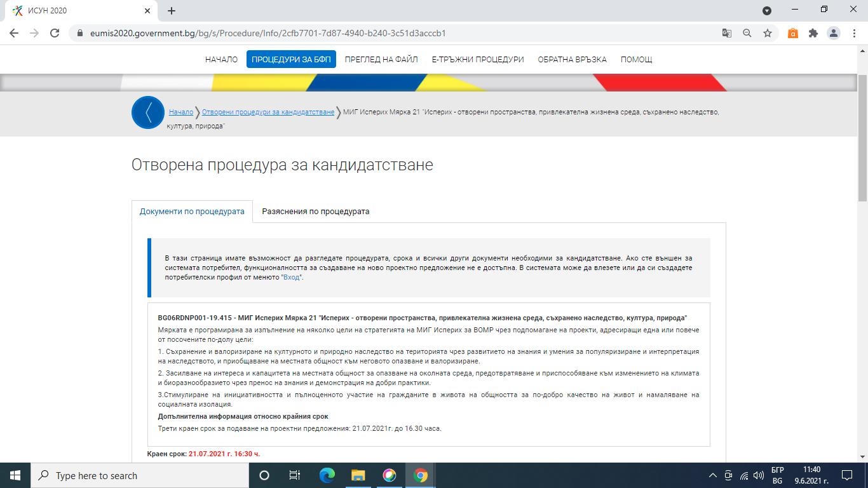Click the lock icon in address bar
This screenshot has height=488, width=868.
[80, 33]
